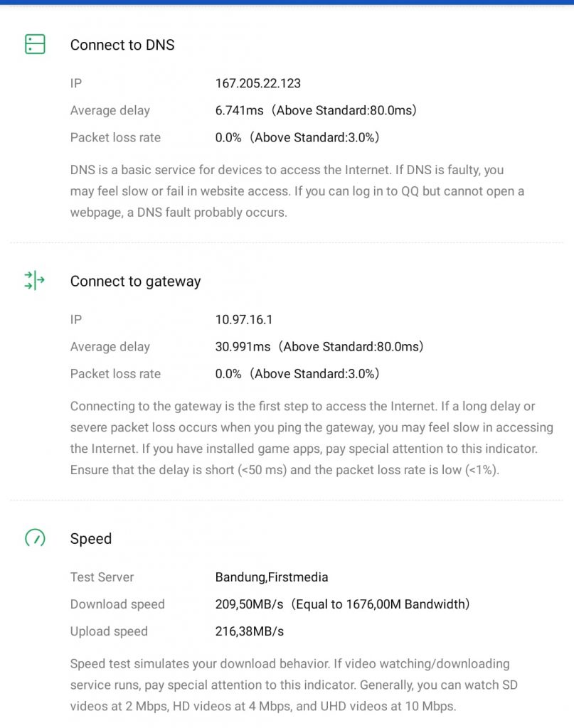This screenshot has width=574, height=728.
Task: Select the "Connect to gateway" section heading
Action: tap(135, 282)
